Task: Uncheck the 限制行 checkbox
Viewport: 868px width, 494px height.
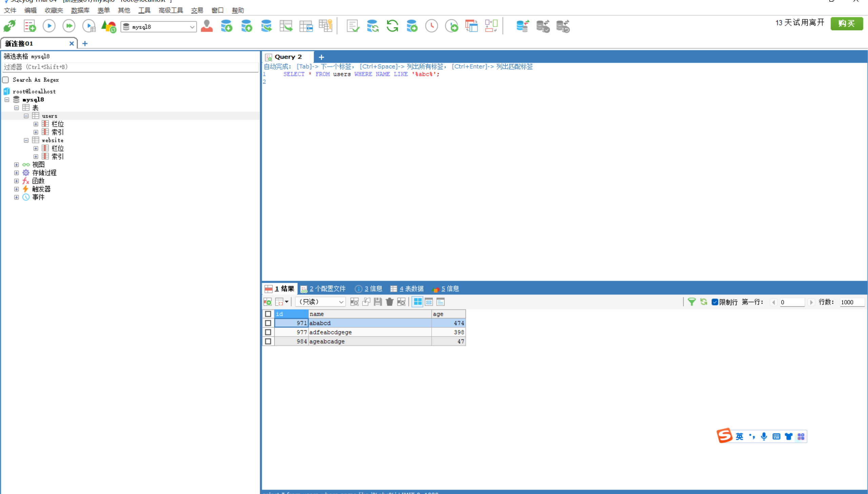Action: (x=714, y=302)
